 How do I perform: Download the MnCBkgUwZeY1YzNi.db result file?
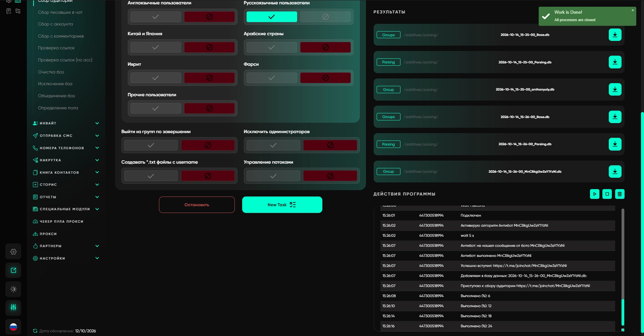tap(615, 171)
